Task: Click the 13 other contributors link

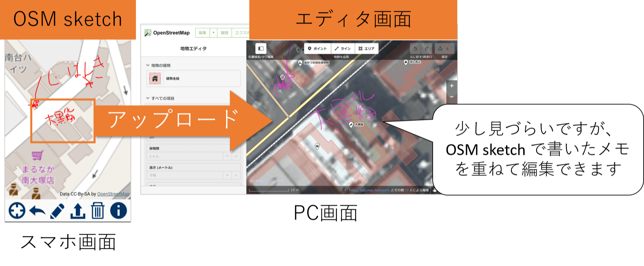Action: (406, 190)
